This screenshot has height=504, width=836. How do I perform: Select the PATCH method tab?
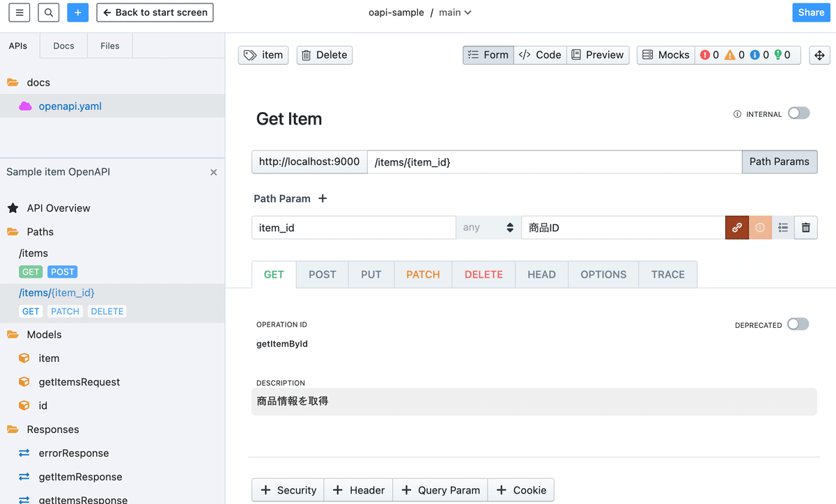pos(422,274)
